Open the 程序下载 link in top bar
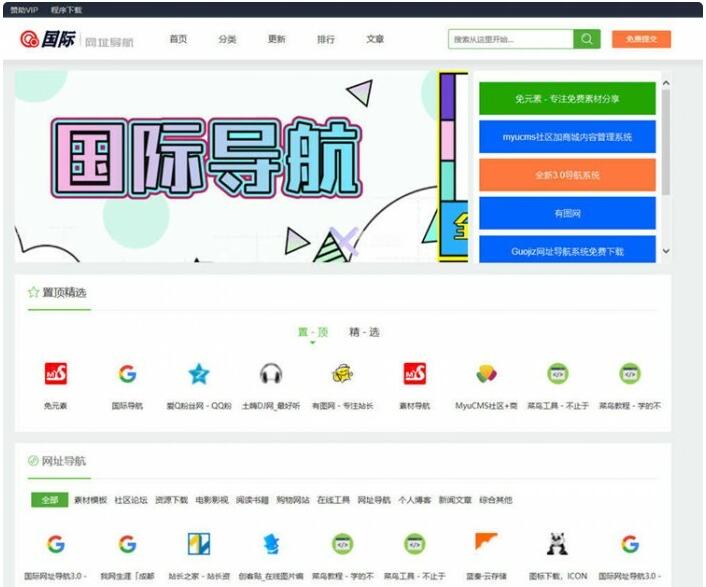This screenshot has width=706, height=587. 67,9
